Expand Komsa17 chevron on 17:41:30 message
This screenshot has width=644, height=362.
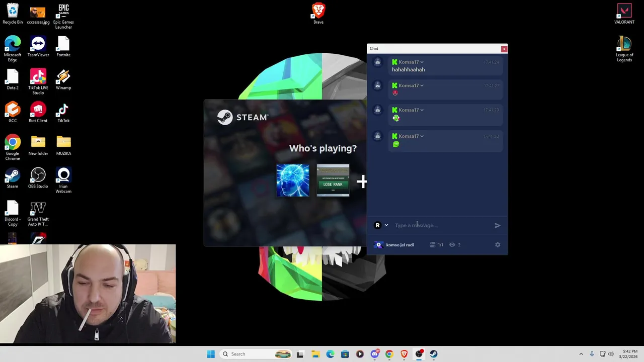pyautogui.click(x=422, y=136)
